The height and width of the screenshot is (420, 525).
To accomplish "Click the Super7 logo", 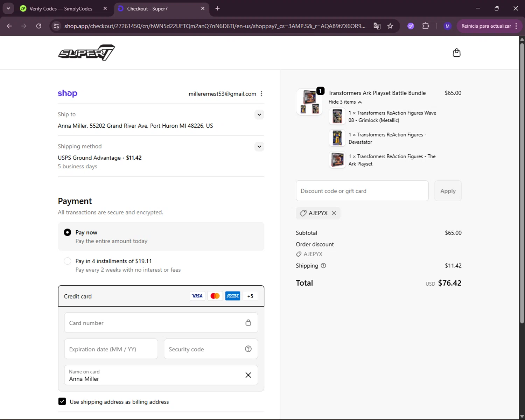I will (x=86, y=52).
